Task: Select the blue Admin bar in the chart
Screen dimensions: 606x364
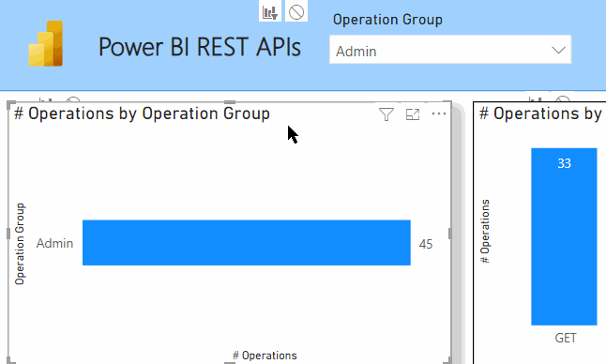Action: click(247, 243)
